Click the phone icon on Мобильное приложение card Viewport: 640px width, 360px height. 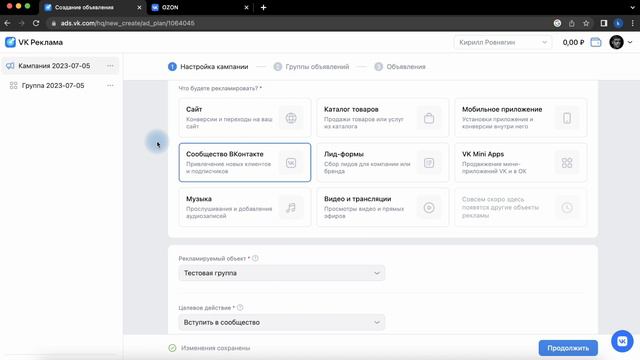[x=567, y=118]
